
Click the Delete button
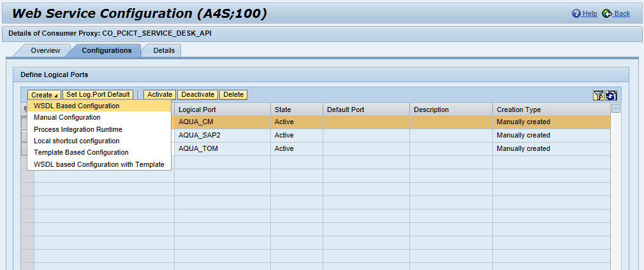click(x=233, y=95)
